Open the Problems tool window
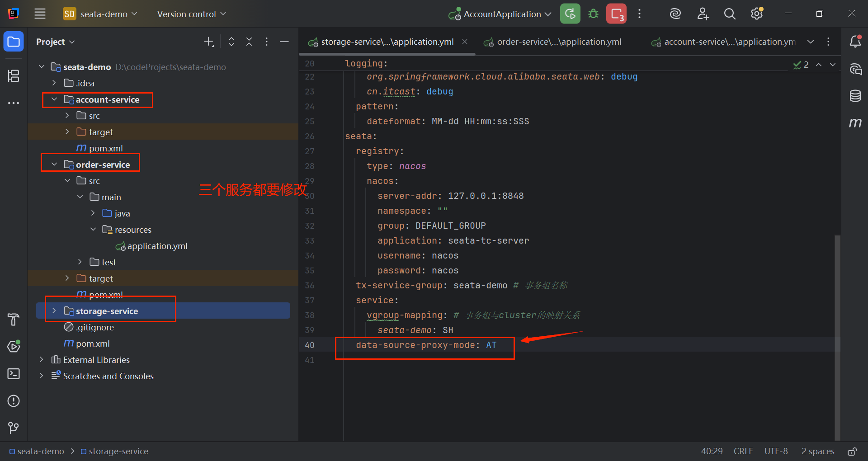 click(14, 401)
